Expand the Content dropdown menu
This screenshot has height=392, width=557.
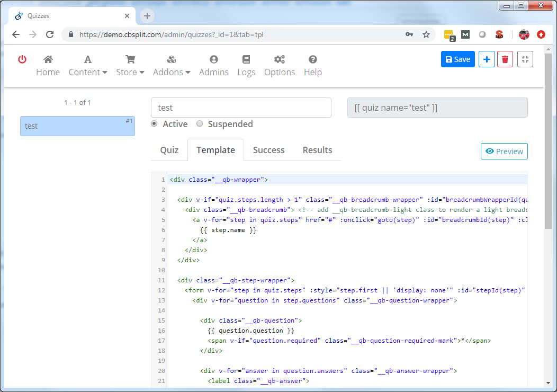tap(88, 66)
